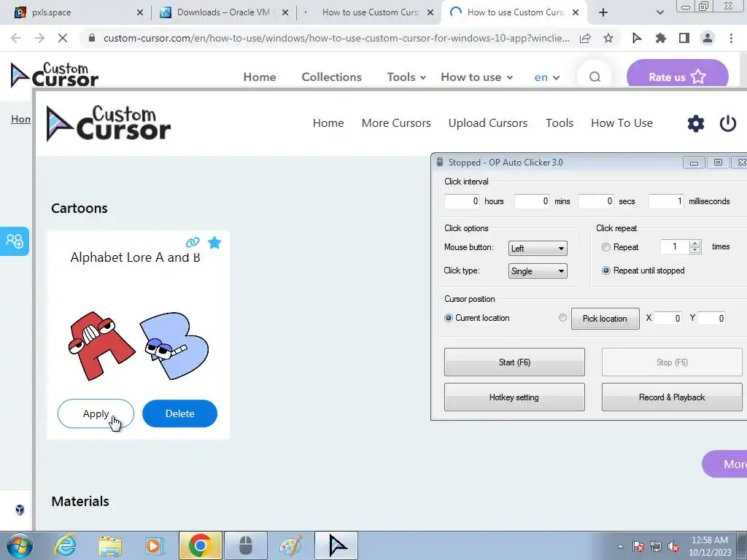Viewport: 747px width, 560px height.
Task: Copy link icon on Alphabet Lore card
Action: [193, 242]
